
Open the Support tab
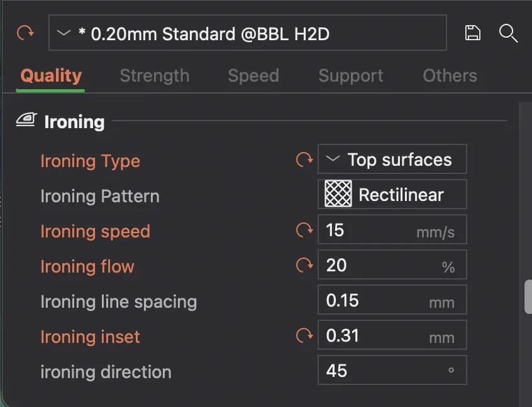tap(351, 75)
